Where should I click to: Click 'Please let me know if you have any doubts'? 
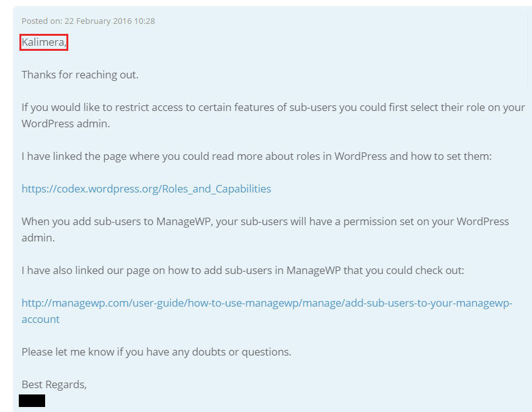157,352
